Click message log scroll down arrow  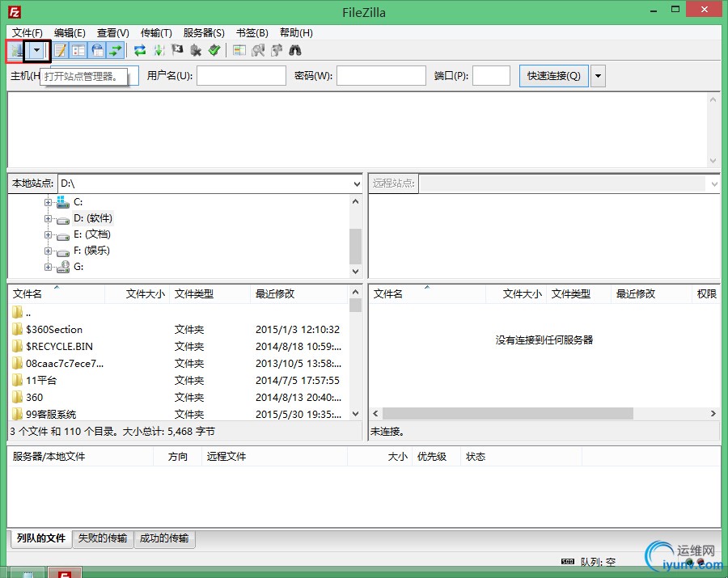click(x=713, y=161)
